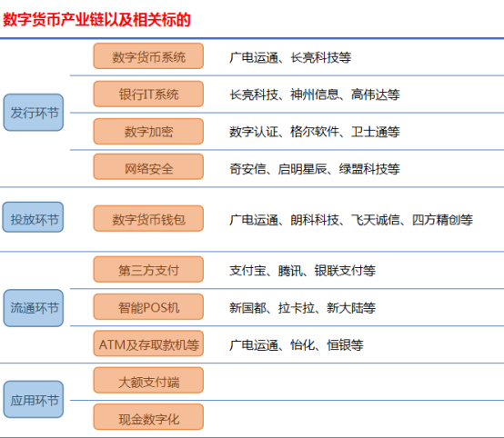Click the text 奇安信、启明星辰、绿盟科技等

(315, 169)
